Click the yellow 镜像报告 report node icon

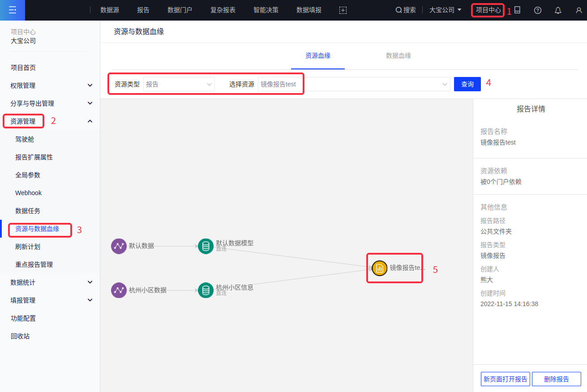(x=379, y=268)
